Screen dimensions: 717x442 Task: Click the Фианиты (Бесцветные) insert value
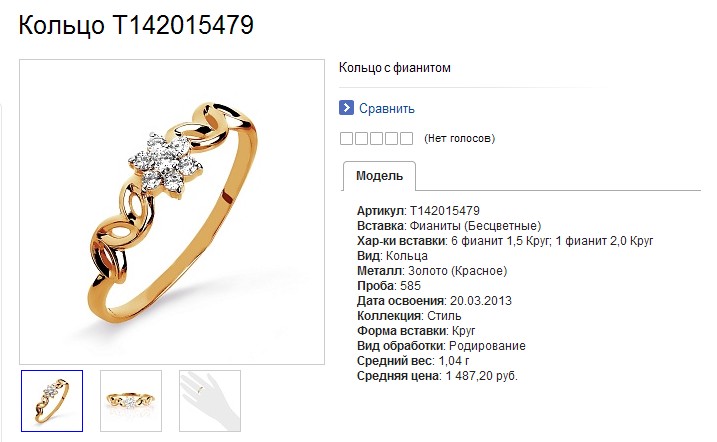(475, 226)
